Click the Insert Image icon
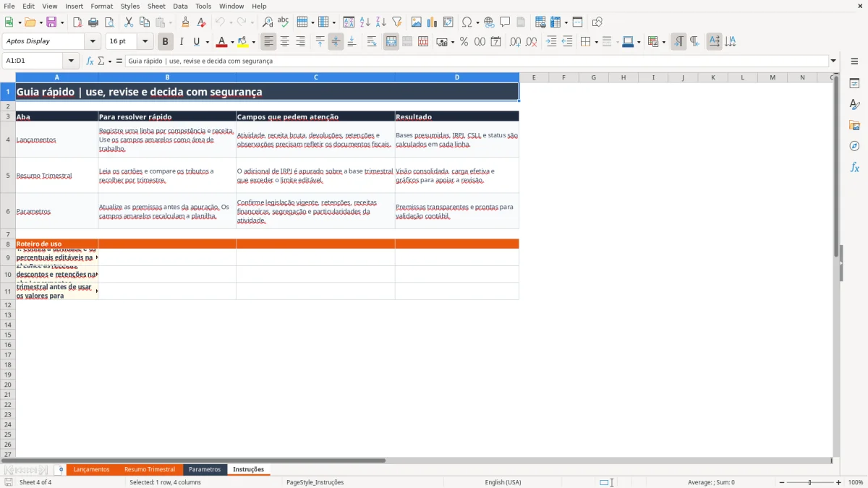 [x=417, y=22]
